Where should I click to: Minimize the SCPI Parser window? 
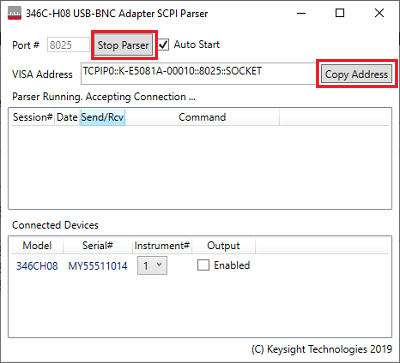pyautogui.click(x=301, y=13)
